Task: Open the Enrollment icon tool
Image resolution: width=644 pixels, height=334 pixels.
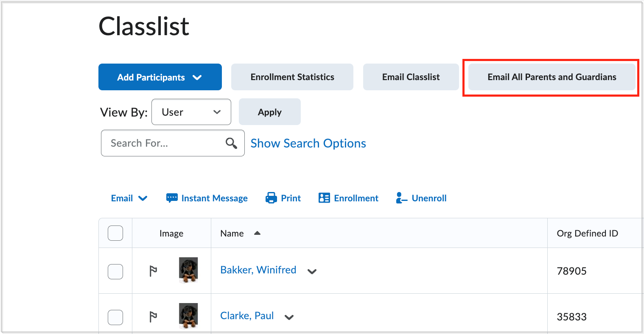Action: tap(324, 198)
